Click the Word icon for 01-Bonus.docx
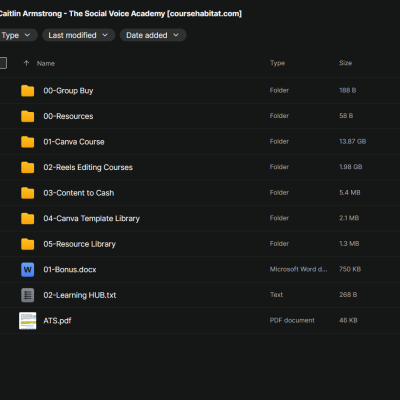 (27, 270)
